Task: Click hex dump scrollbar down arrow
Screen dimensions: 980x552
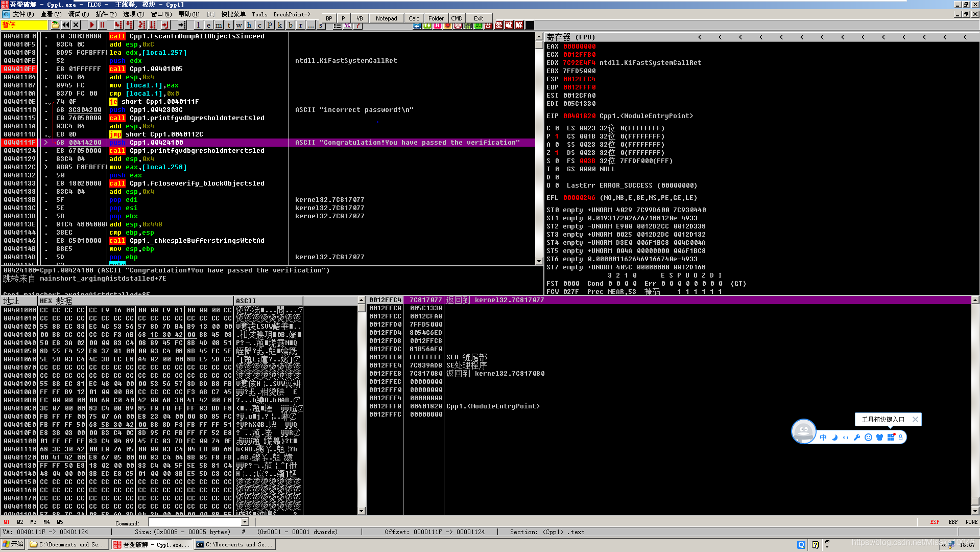Action: (x=362, y=511)
